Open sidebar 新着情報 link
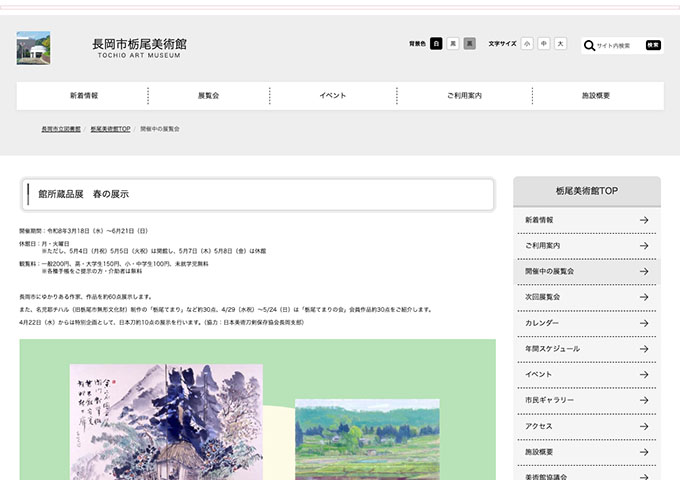This screenshot has height=480, width=680. click(587, 220)
